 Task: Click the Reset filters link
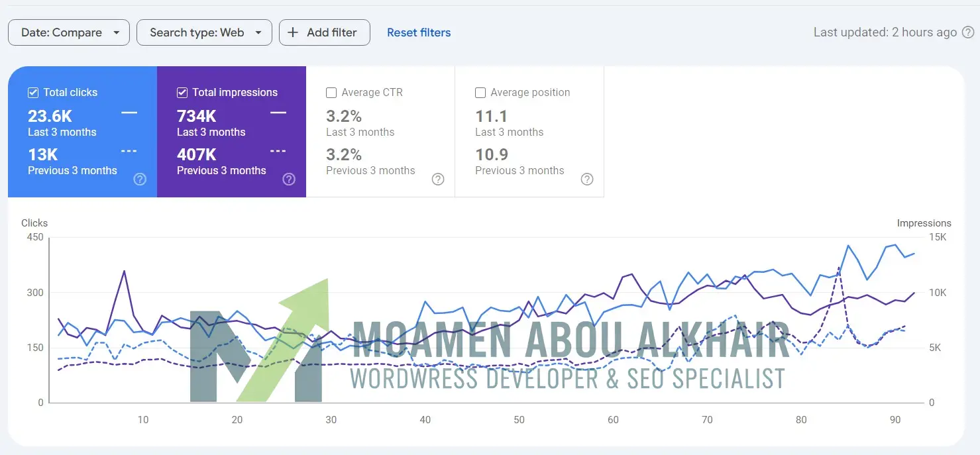click(x=419, y=32)
